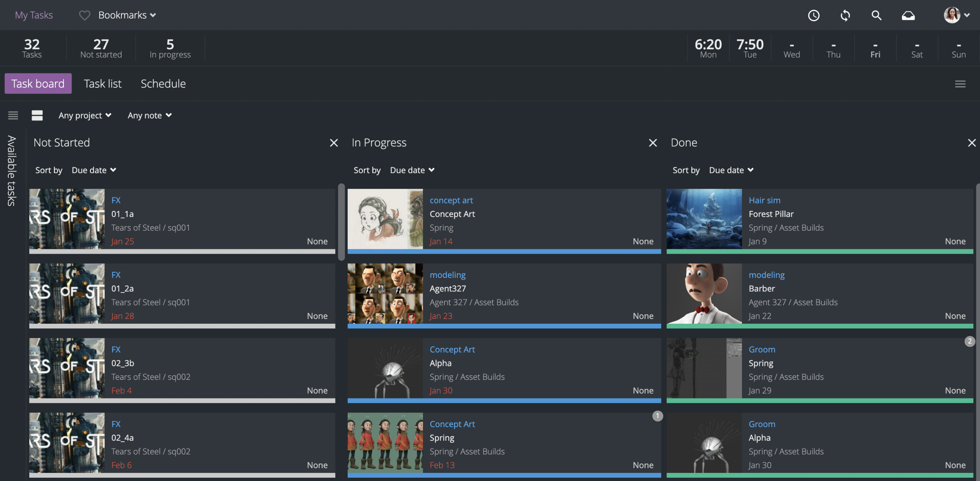980x481 pixels.
Task: Open the inbox tray icon
Action: (908, 15)
